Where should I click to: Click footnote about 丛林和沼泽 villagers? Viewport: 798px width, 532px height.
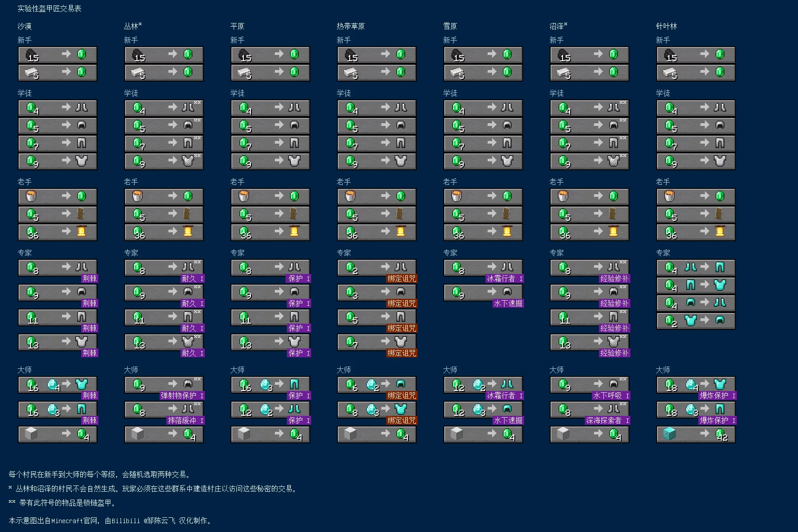[153, 489]
